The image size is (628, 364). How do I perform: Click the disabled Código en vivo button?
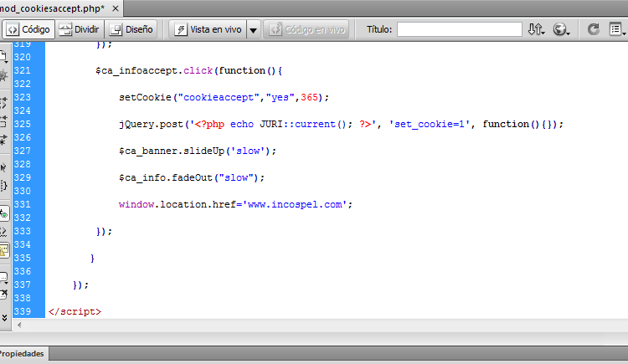[306, 29]
